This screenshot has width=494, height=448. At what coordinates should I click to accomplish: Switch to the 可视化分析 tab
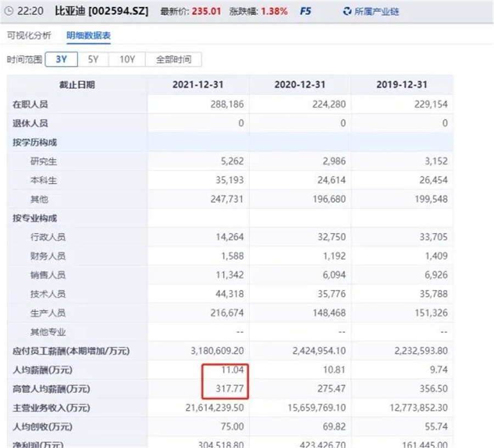[29, 36]
